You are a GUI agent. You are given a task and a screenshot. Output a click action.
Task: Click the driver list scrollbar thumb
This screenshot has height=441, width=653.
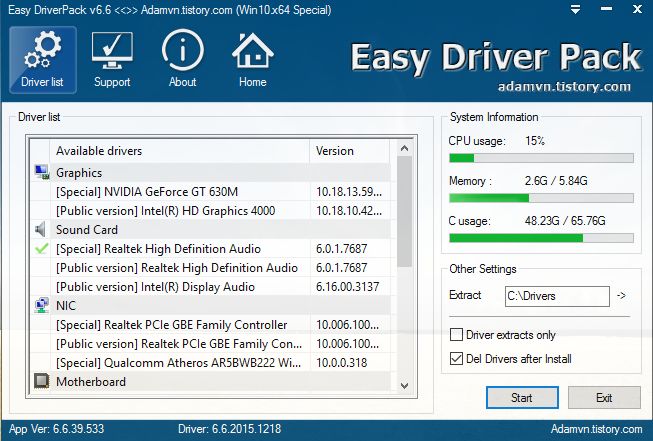pos(404,212)
